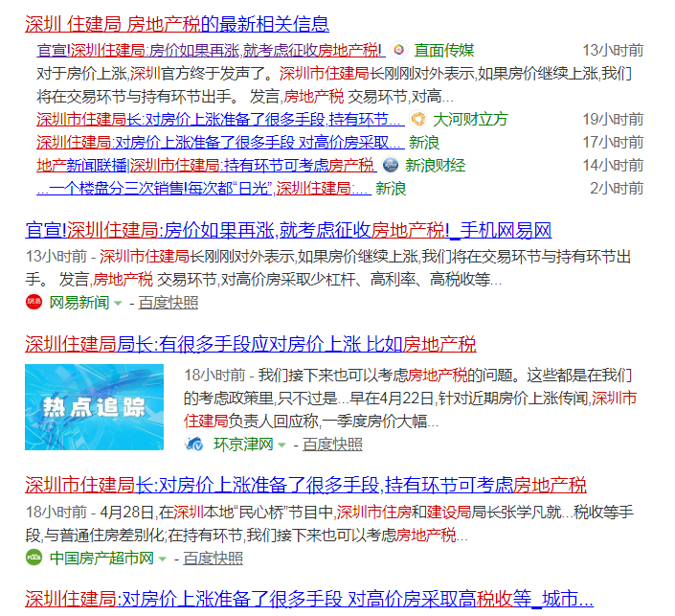675x616 pixels.
Task: Expand the dropdown arrow next to 中国房产超市网
Action: [x=163, y=559]
